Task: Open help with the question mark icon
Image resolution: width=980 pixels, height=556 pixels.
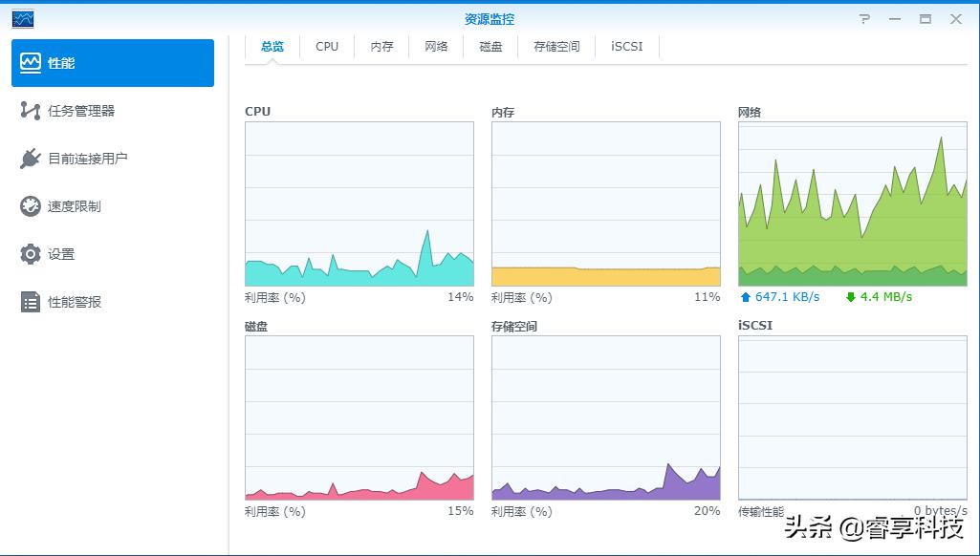Action: click(864, 18)
